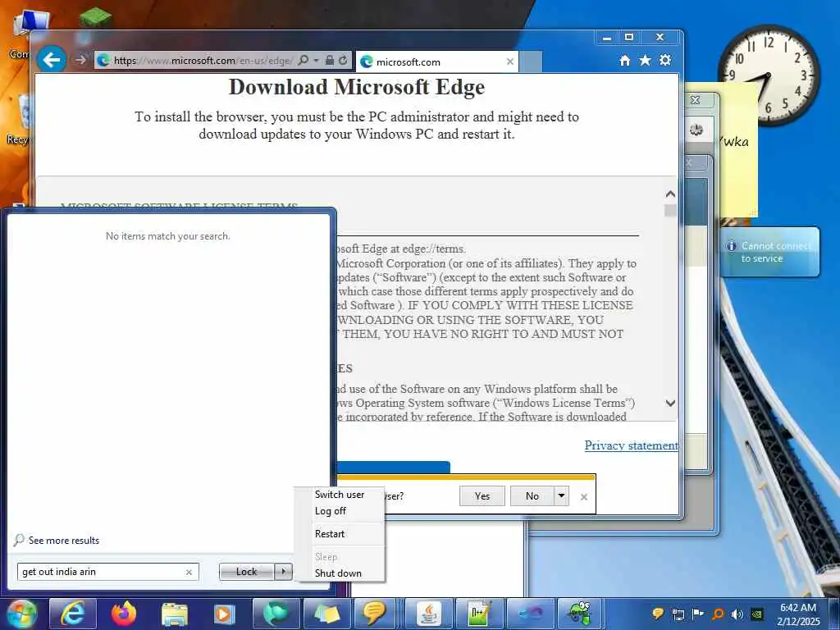The width and height of the screenshot is (840, 630).
Task: Click the yellow chat bubble tray icon
Action: point(659,614)
